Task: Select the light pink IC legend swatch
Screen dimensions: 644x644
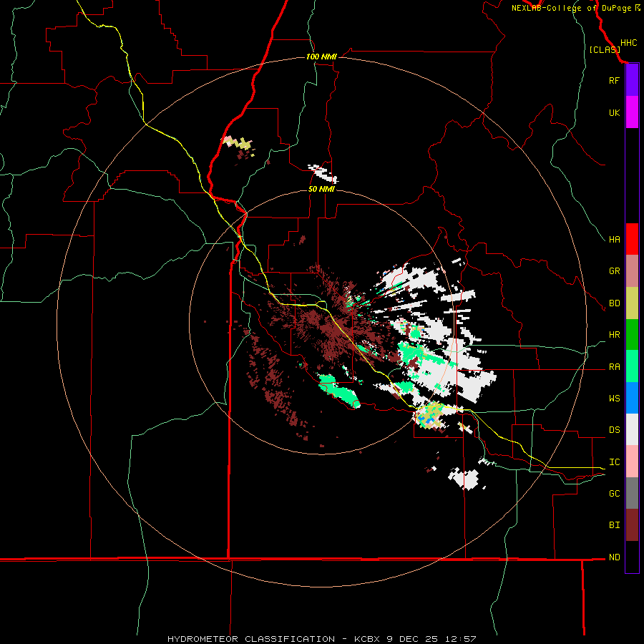Action: (x=632, y=462)
